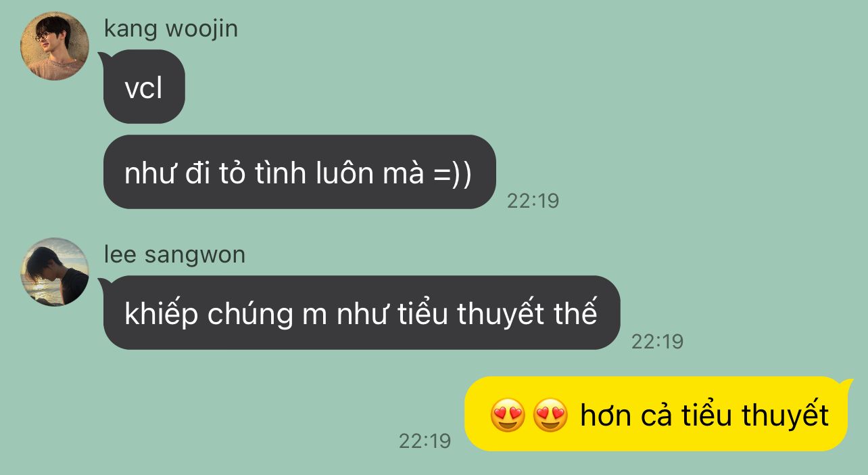The height and width of the screenshot is (475, 868).
Task: Open lee sangwon's profile picture
Action: point(55,272)
